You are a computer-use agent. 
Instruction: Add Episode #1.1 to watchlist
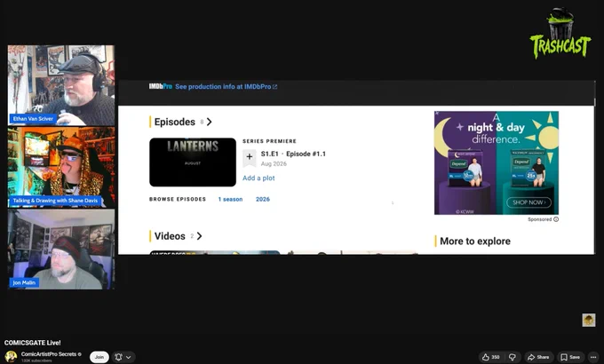[250, 158]
